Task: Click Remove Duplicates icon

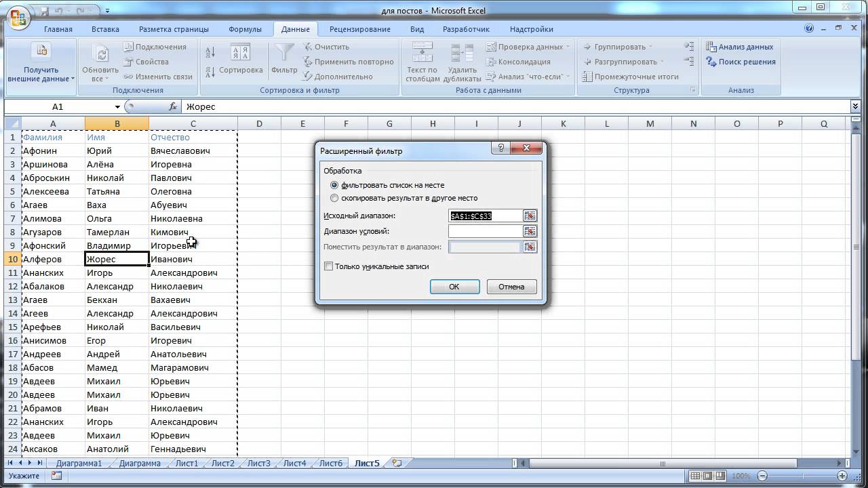Action: pos(462,52)
